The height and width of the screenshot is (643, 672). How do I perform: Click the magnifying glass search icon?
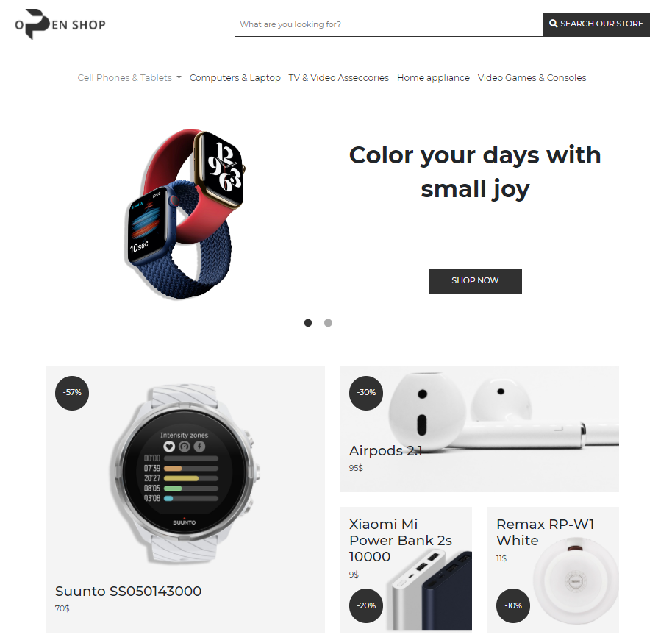coord(554,24)
